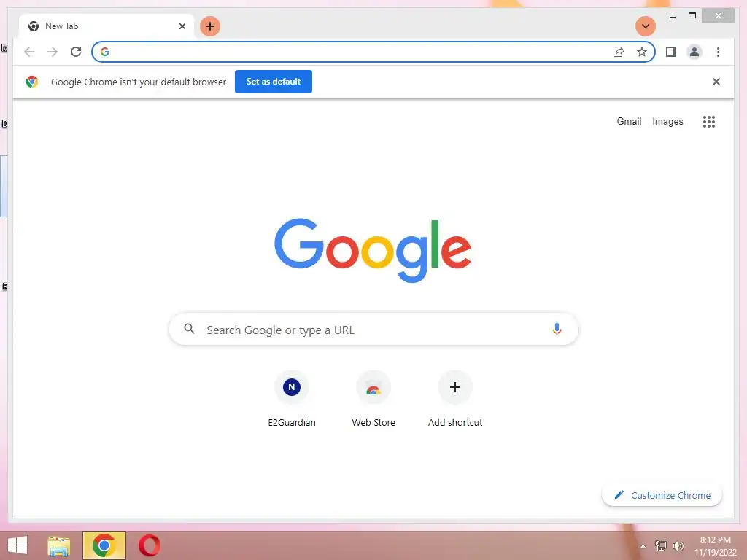
Task: Open File Explorer from taskbar
Action: click(x=58, y=545)
